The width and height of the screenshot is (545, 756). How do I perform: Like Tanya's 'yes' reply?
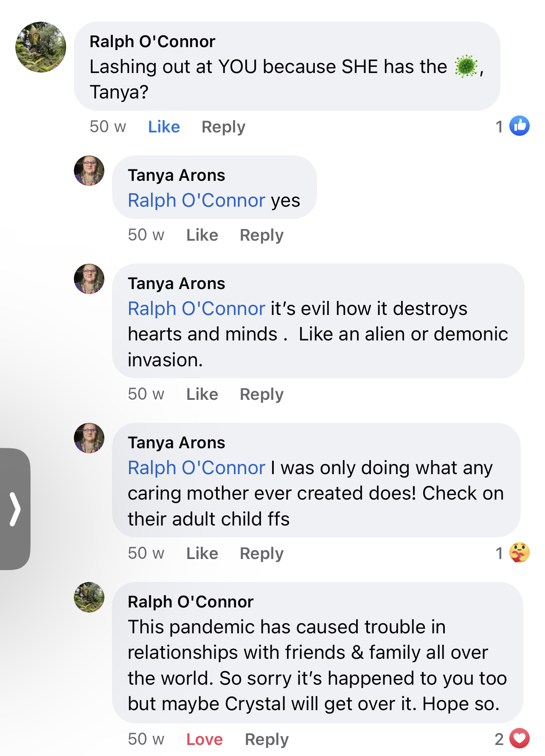tap(202, 235)
